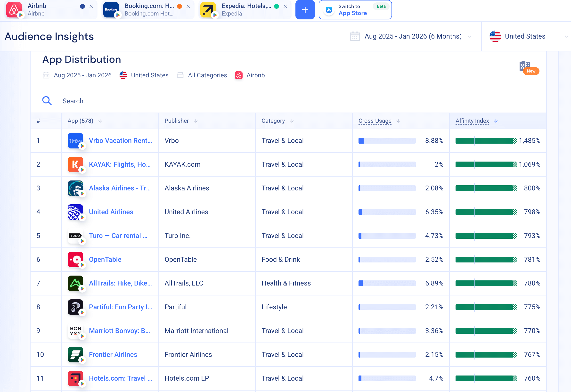Click Turo Inc. publisher cell
The image size is (571, 392).
[177, 236]
